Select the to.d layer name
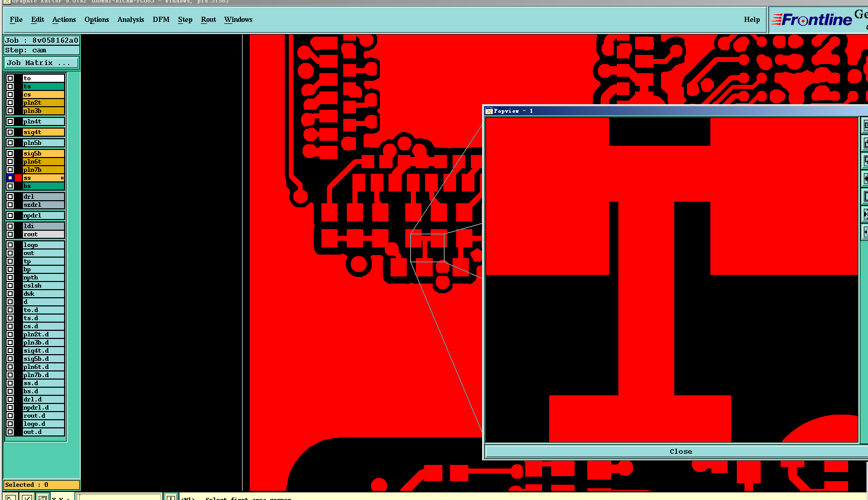Viewport: 868px width, 500px height. (44, 310)
